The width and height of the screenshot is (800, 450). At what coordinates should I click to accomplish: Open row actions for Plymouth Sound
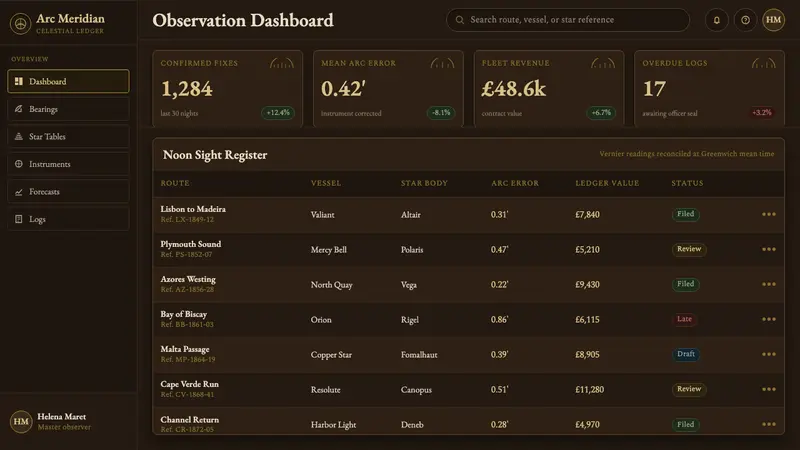click(x=769, y=249)
